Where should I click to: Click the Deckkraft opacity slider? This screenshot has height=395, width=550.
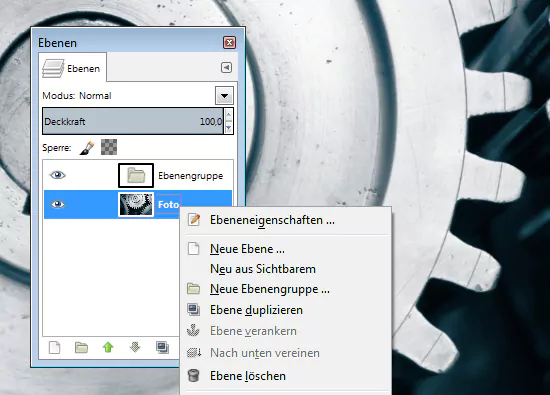[133, 121]
